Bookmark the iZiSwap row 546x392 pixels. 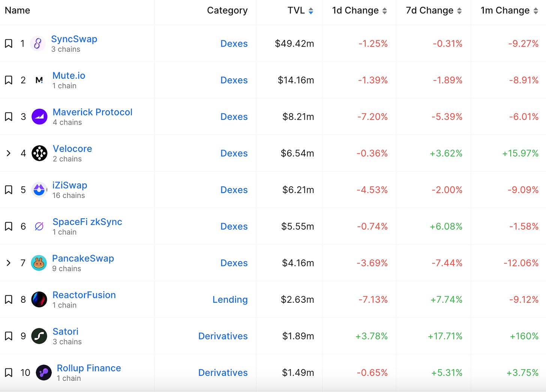click(x=9, y=190)
